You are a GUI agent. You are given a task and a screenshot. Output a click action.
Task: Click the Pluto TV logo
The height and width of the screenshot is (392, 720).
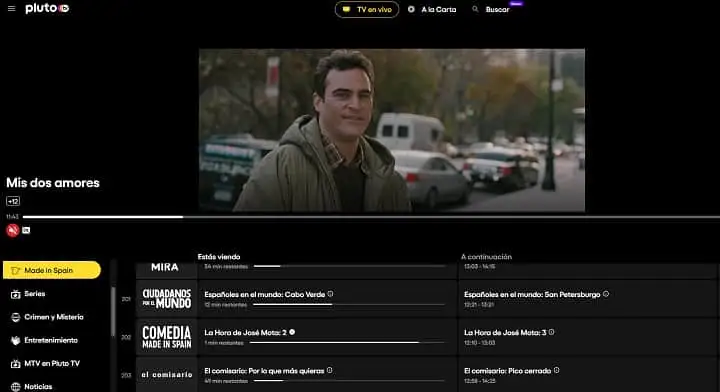(47, 8)
